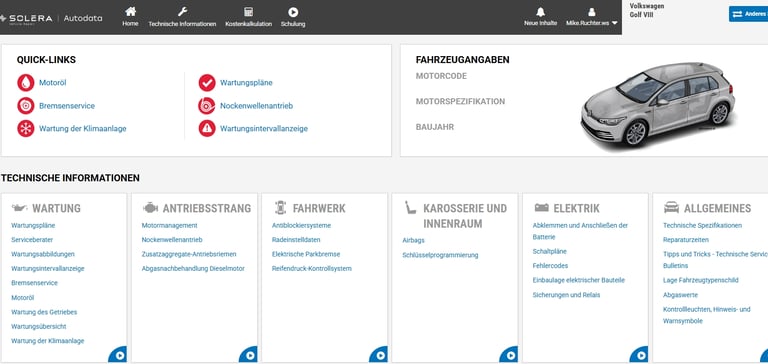Open Antiblockiersysteme link
The height and width of the screenshot is (364, 768).
coord(301,225)
